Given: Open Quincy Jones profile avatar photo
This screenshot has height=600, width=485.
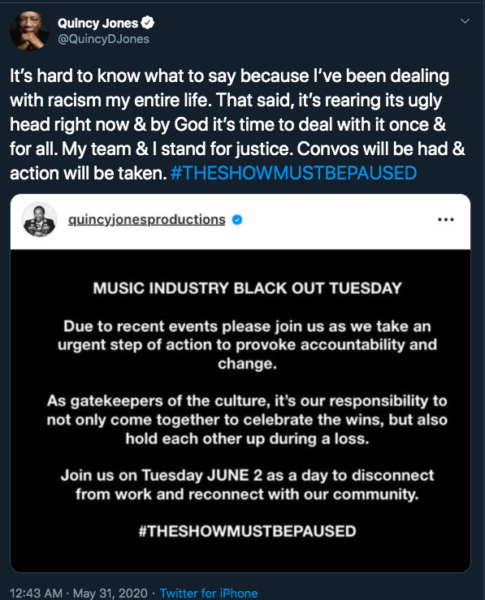Looking at the screenshot, I should point(29,31).
